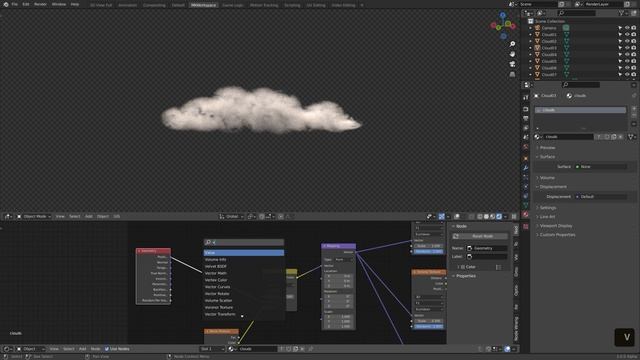Hide Camera with its eye icon
The height and width of the screenshot is (360, 640).
click(x=627, y=28)
